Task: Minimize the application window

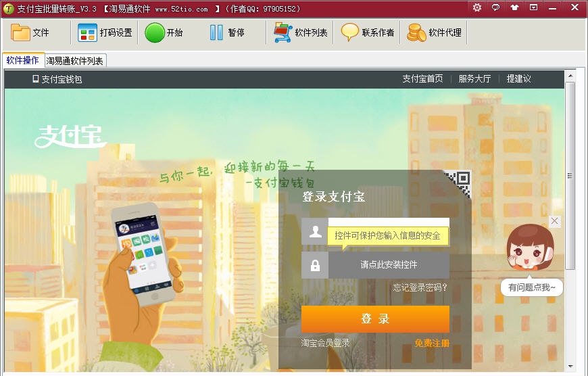Action: (552, 7)
